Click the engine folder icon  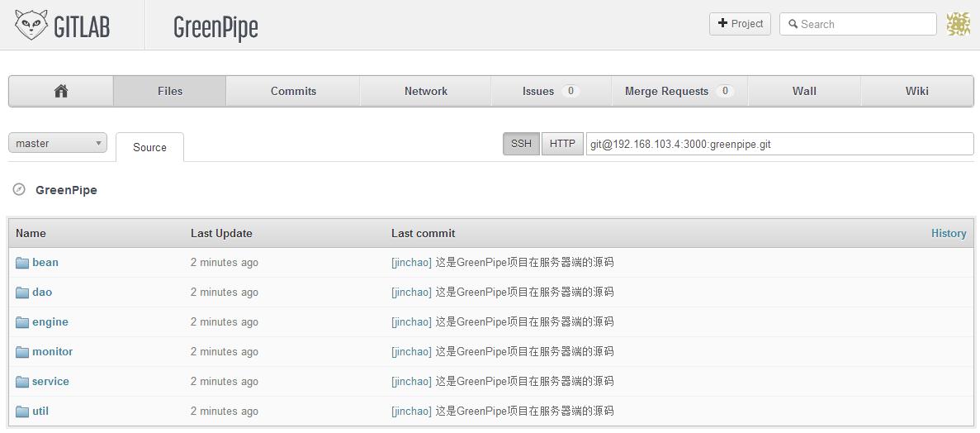click(x=22, y=322)
